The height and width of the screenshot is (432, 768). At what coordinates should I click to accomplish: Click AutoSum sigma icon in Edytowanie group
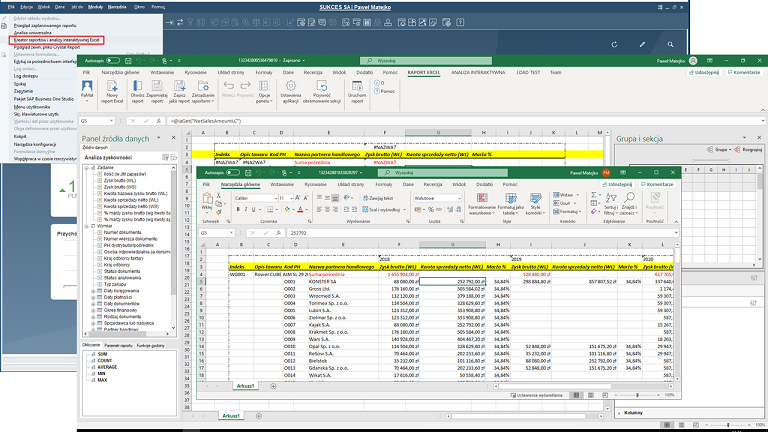point(594,195)
